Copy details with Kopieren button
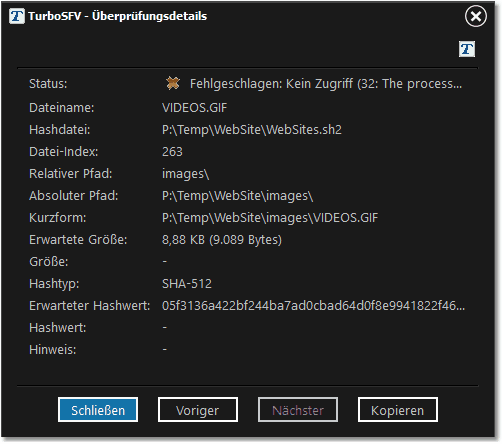Image resolution: width=502 pixels, height=444 pixels. point(398,410)
